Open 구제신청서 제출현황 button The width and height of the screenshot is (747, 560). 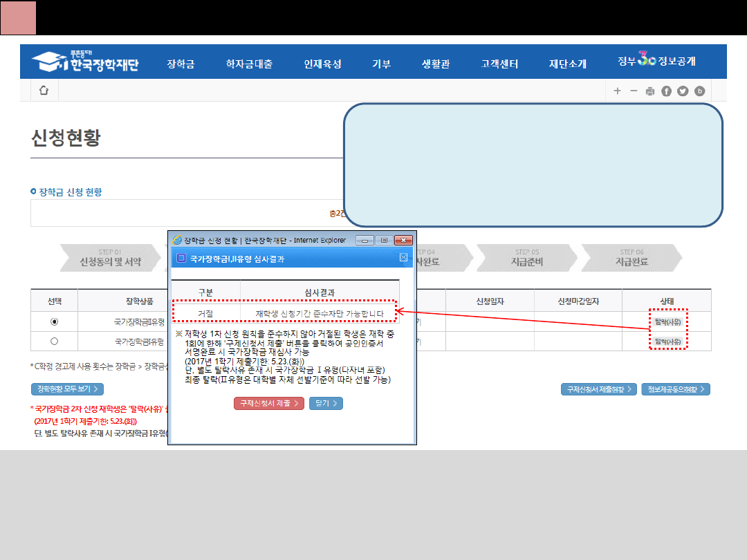tap(598, 389)
